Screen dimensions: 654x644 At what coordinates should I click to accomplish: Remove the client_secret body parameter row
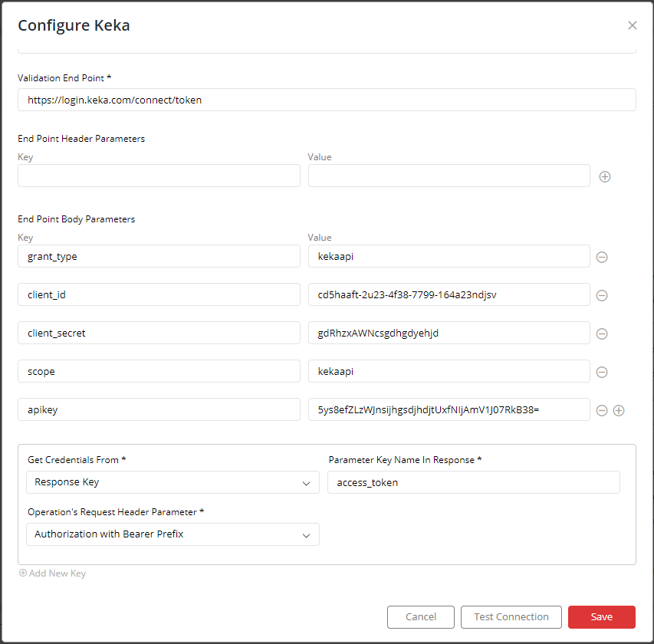point(601,333)
